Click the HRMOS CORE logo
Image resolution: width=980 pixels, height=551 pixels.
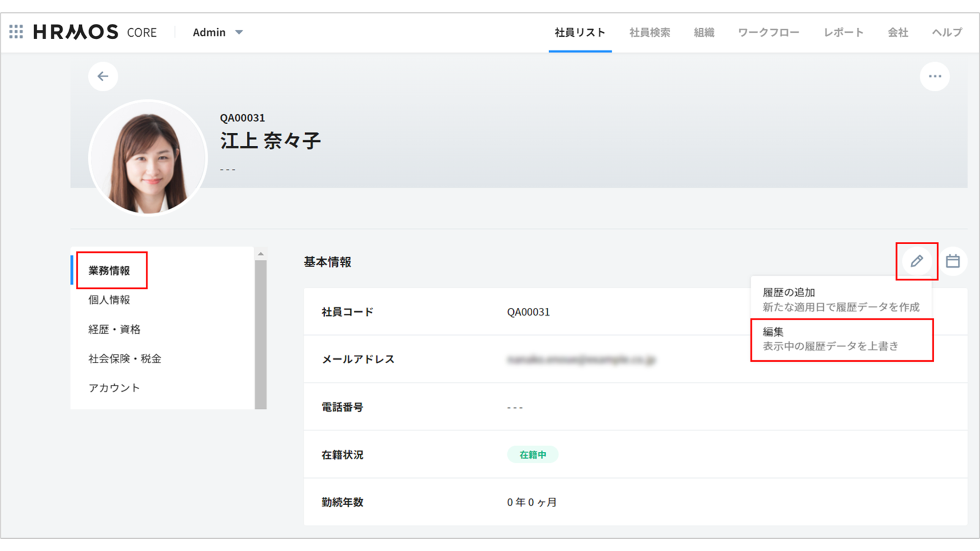(x=95, y=32)
